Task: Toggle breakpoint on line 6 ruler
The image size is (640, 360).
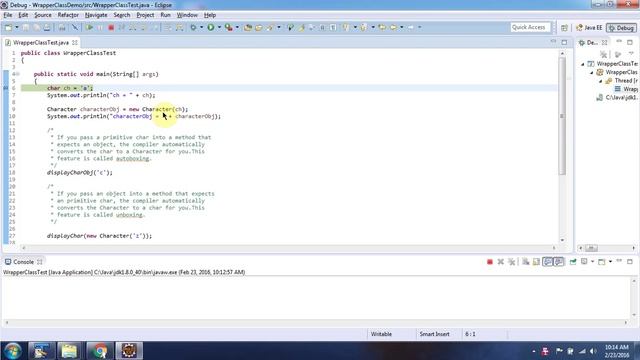Action: click(6, 88)
